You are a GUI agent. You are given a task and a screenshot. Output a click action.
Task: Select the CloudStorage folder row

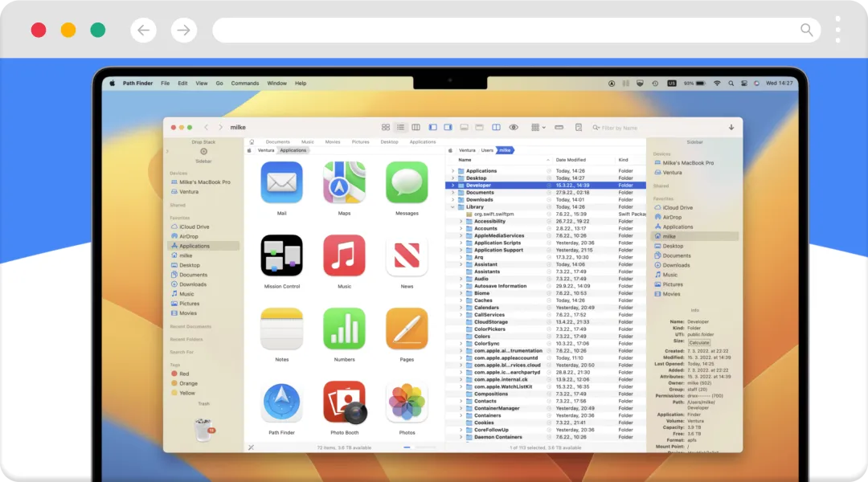pos(545,322)
